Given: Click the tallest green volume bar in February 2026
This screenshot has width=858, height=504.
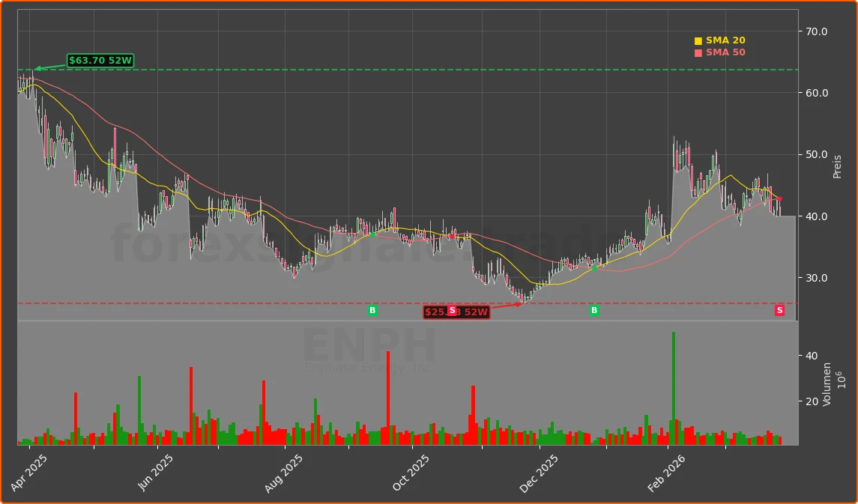Looking at the screenshot, I should pos(674,388).
